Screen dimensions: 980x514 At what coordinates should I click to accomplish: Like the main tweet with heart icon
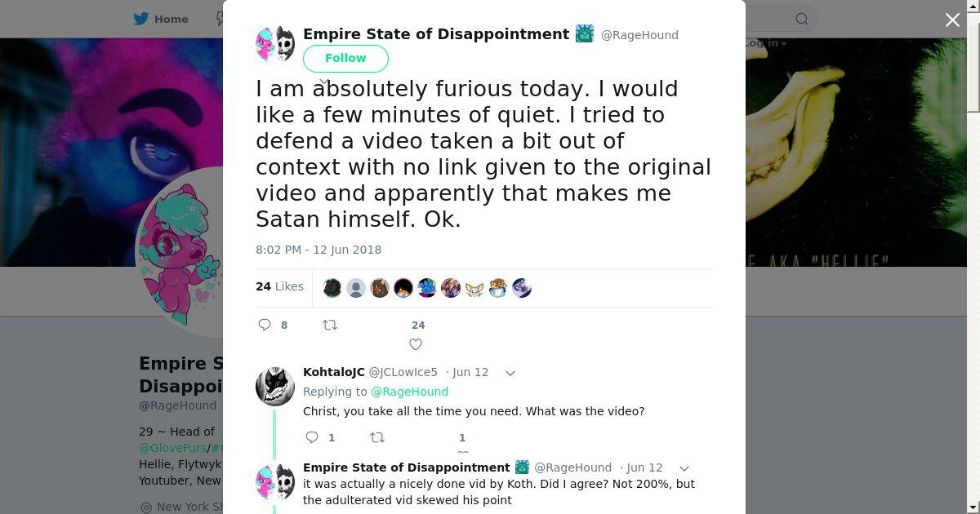point(416,344)
